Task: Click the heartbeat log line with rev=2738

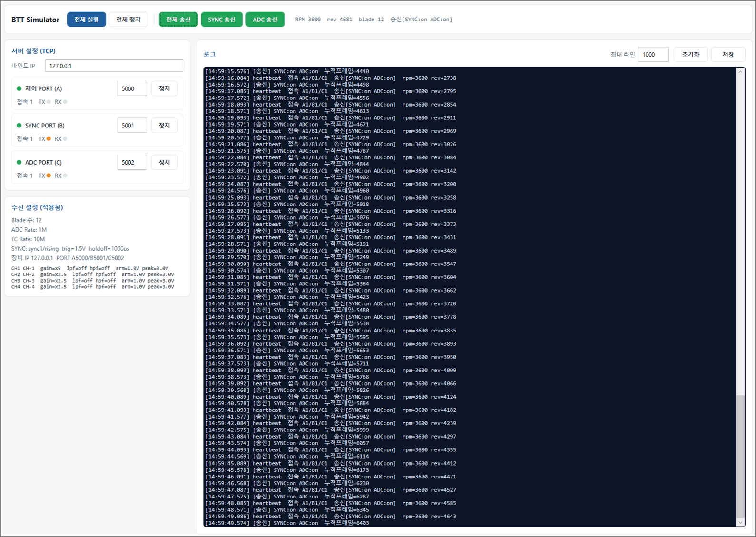Action: (x=331, y=78)
